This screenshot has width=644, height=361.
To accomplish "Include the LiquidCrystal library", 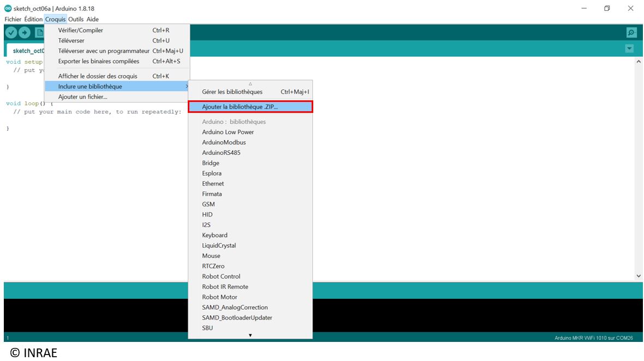I will [219, 246].
